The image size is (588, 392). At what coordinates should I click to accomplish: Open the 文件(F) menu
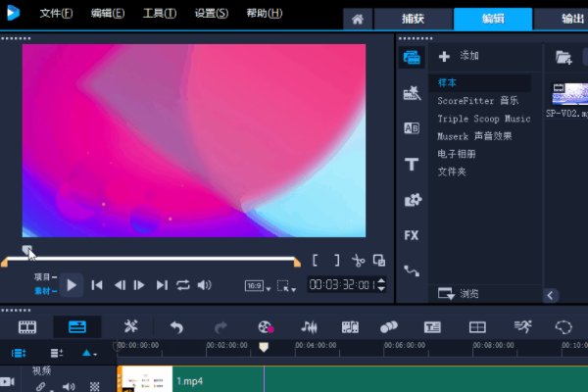click(x=56, y=14)
